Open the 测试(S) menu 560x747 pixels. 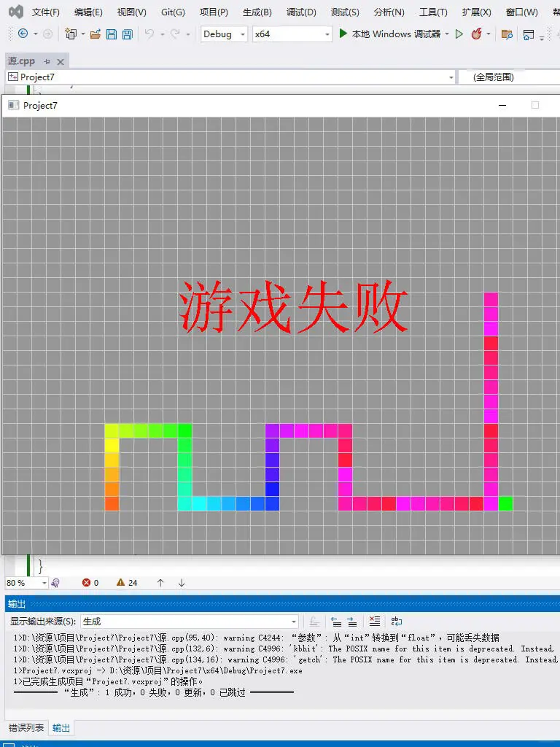click(345, 12)
